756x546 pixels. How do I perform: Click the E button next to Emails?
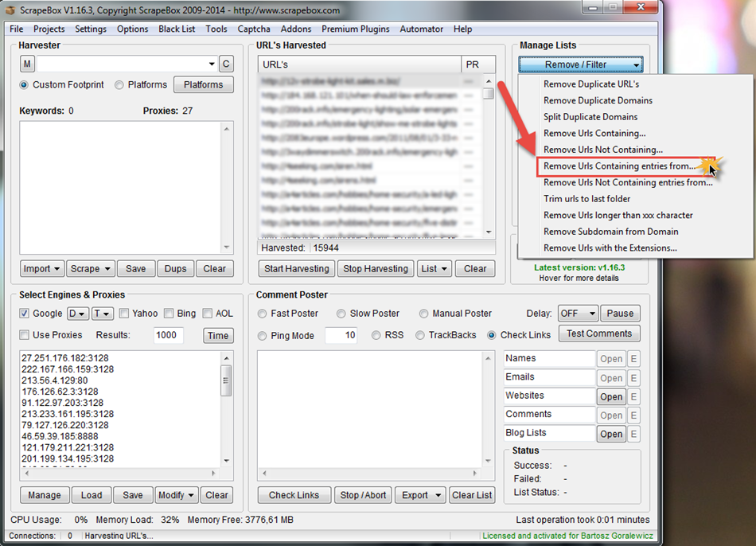633,378
